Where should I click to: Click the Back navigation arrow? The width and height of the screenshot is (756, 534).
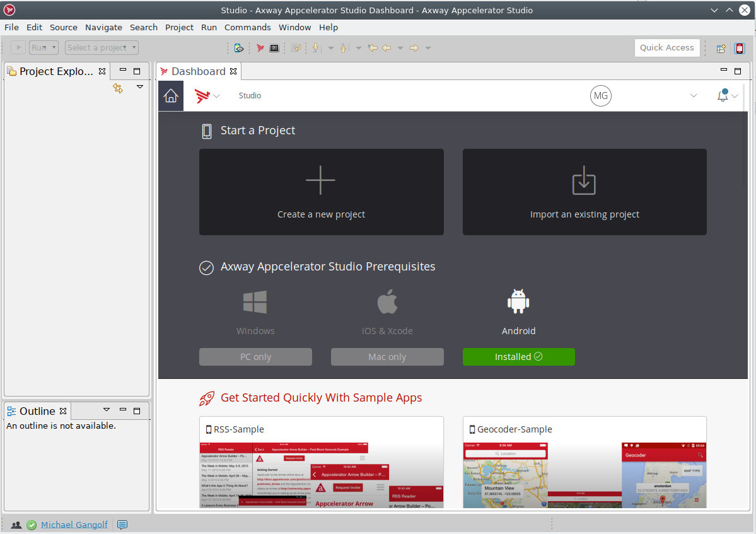[x=387, y=48]
